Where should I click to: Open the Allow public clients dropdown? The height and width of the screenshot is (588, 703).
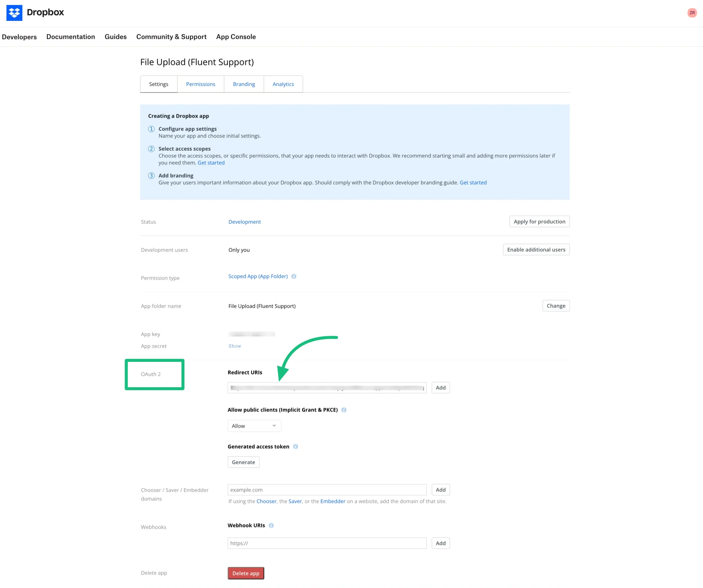coord(254,426)
